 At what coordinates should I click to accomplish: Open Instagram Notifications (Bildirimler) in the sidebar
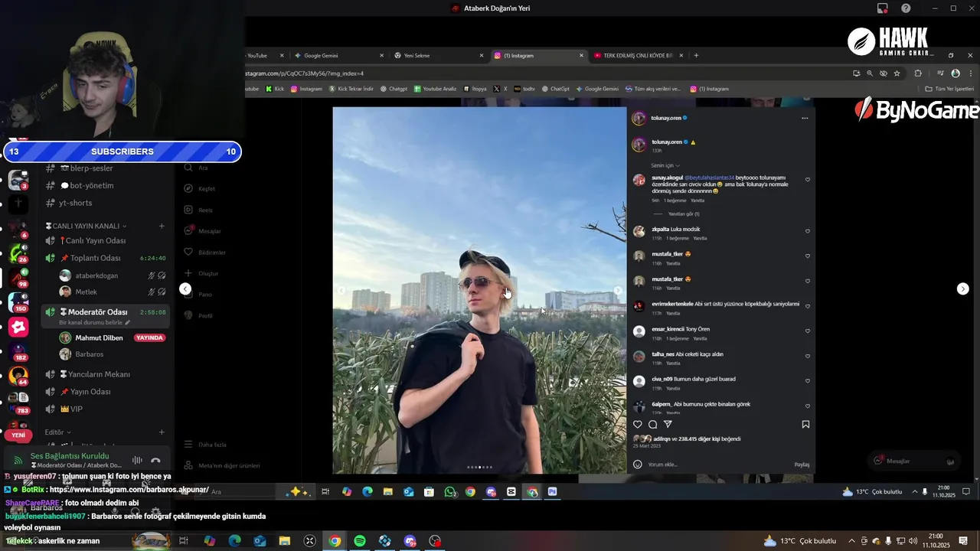tap(206, 252)
